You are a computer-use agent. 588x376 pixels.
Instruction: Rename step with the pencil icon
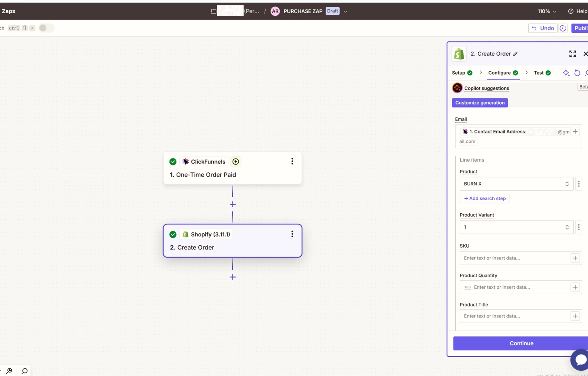click(515, 54)
